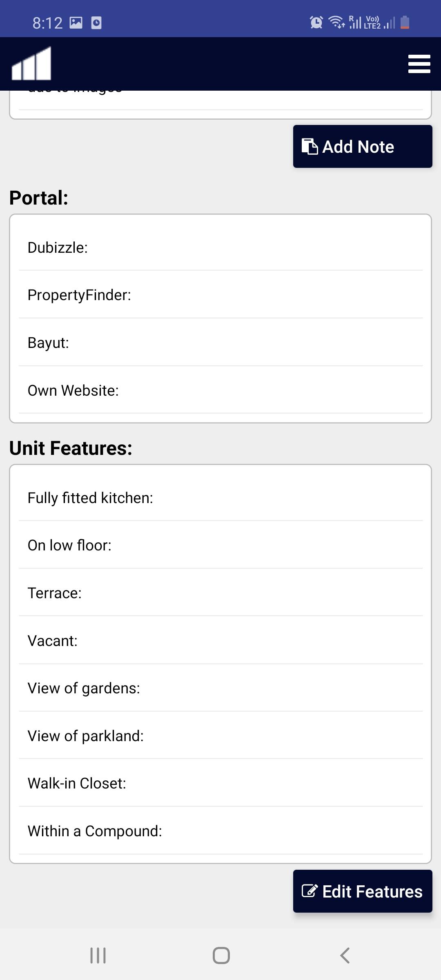The height and width of the screenshot is (980, 441).
Task: Tap the note document icon
Action: [x=310, y=147]
